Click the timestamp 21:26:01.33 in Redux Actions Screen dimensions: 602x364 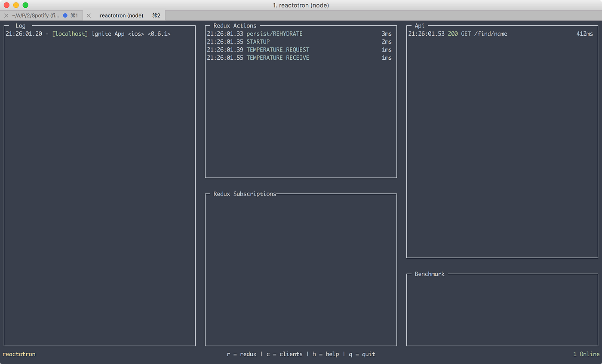(225, 34)
